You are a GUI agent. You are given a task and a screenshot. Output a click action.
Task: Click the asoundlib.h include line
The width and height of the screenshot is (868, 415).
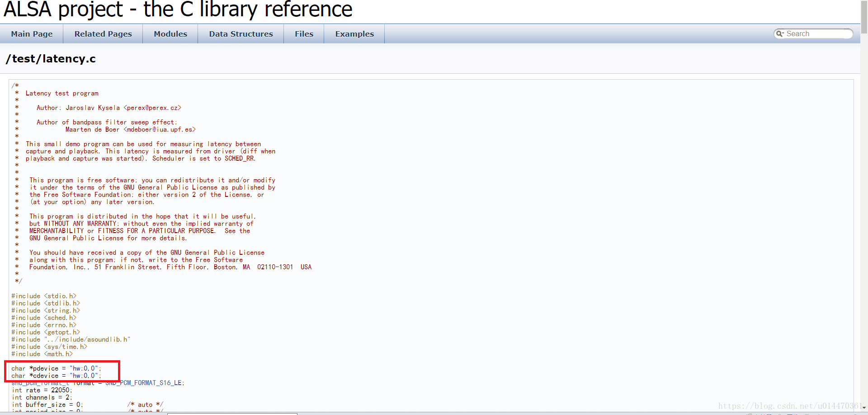click(x=71, y=339)
